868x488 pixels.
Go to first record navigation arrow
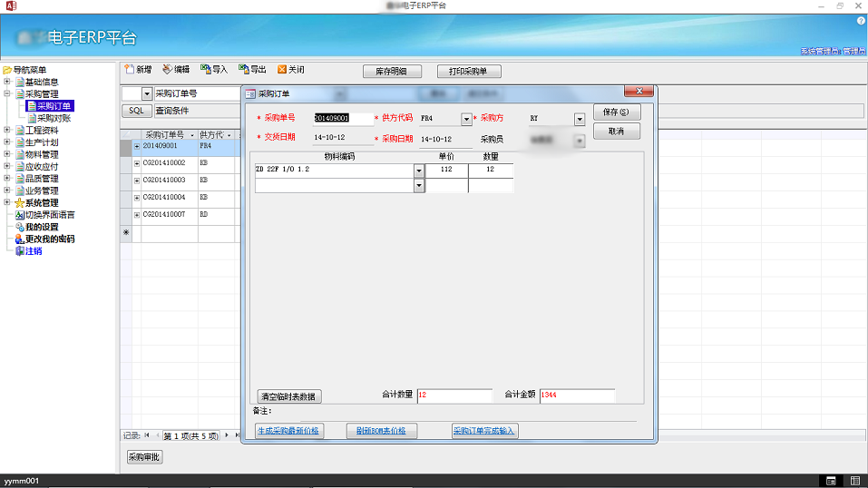pyautogui.click(x=147, y=435)
